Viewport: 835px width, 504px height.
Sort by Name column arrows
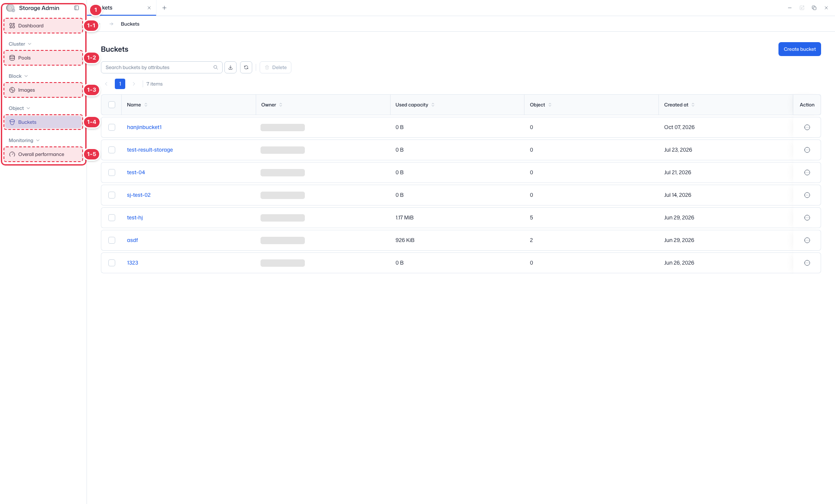(x=146, y=105)
